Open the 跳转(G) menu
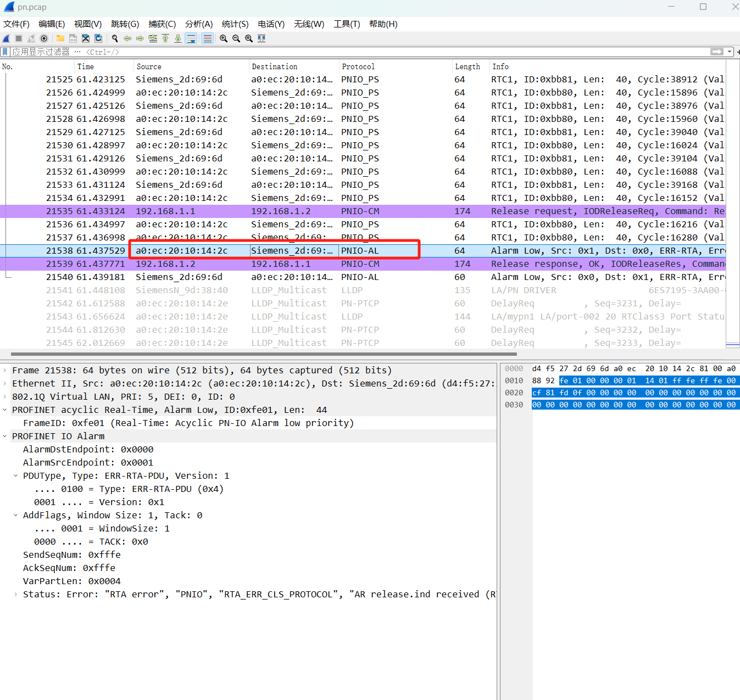The width and height of the screenshot is (740, 700). pyautogui.click(x=125, y=24)
